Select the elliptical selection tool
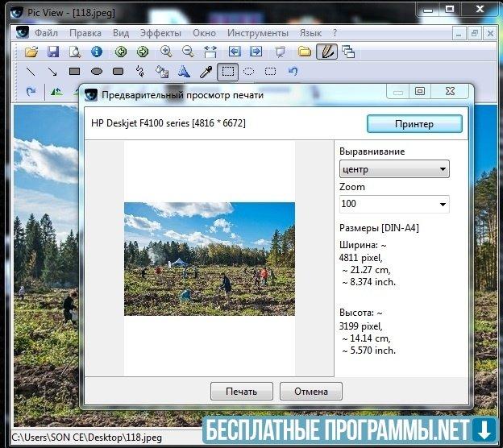Screen dimensions: 503x448 pos(248,71)
